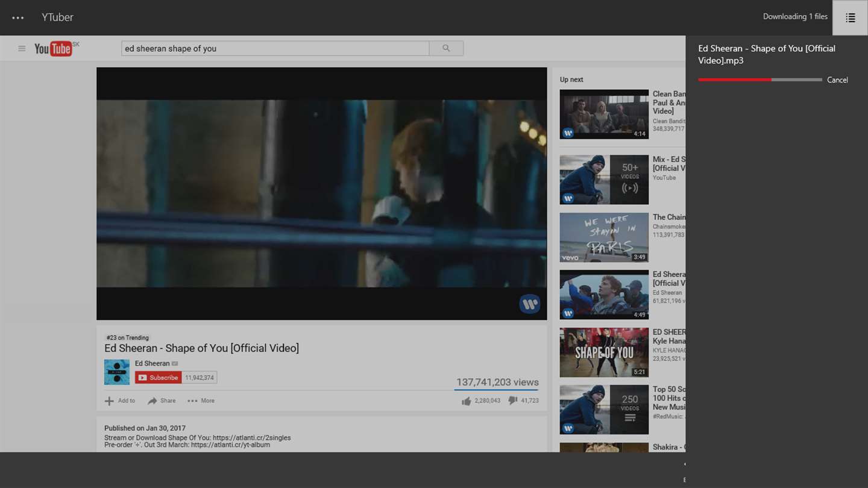The image size is (868, 488).
Task: Open the atlanti.cr/2singles link
Action: pos(252,437)
